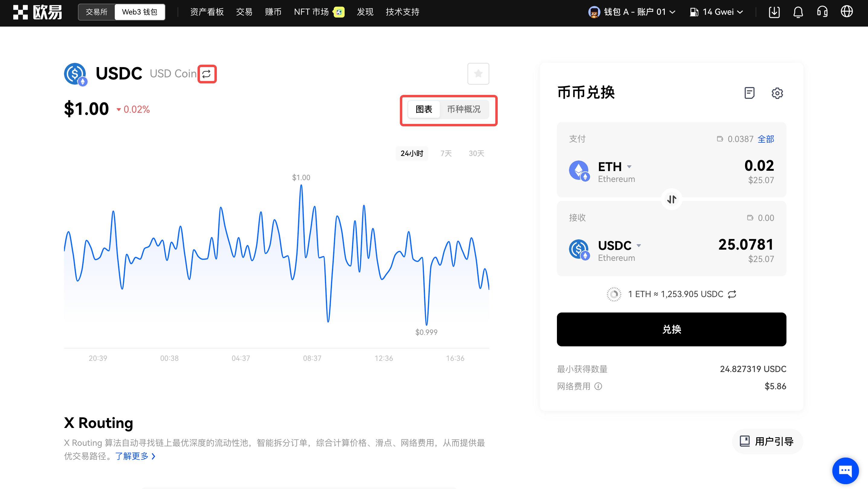Open the 资产看板 menu item
The image size is (868, 489).
(207, 12)
